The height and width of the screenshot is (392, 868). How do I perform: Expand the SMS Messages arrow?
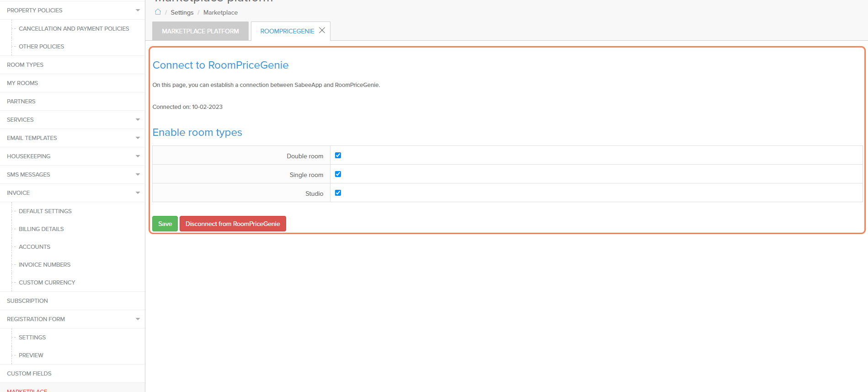(138, 174)
